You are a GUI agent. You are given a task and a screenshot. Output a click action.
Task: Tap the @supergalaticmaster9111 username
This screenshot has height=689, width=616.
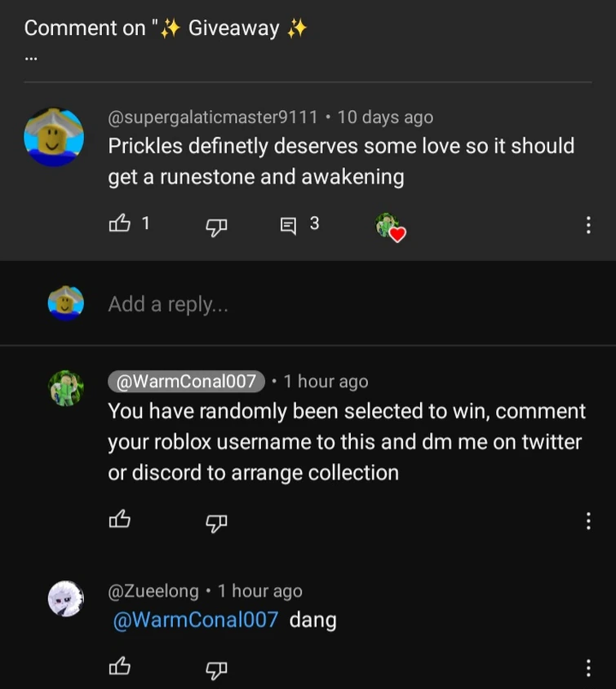(x=213, y=117)
